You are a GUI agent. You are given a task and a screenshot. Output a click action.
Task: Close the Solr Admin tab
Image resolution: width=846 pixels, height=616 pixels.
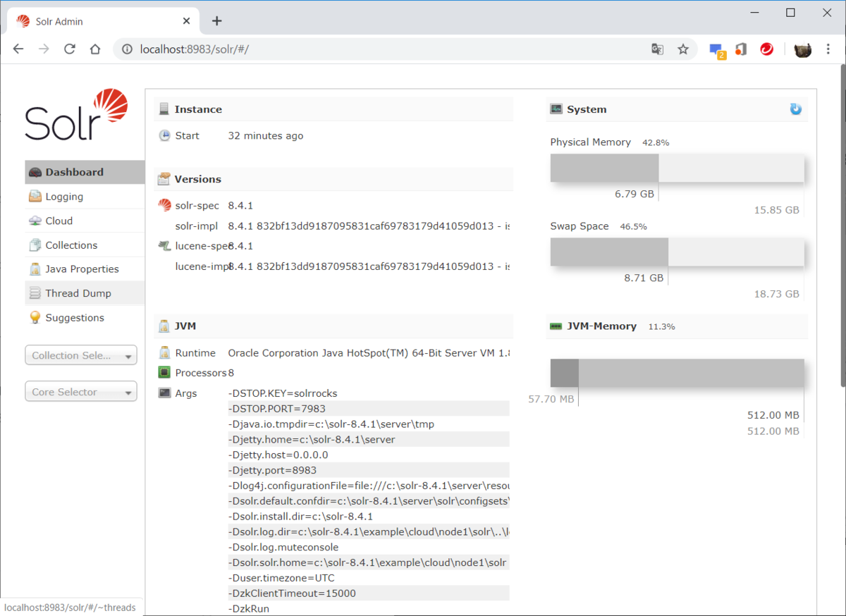[x=186, y=21]
